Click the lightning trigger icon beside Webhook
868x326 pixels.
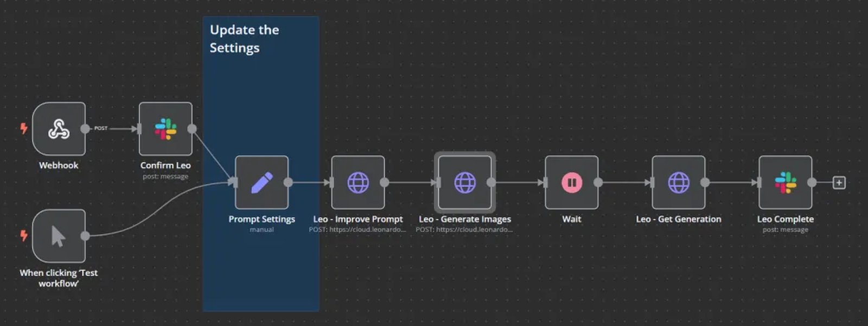pos(24,128)
